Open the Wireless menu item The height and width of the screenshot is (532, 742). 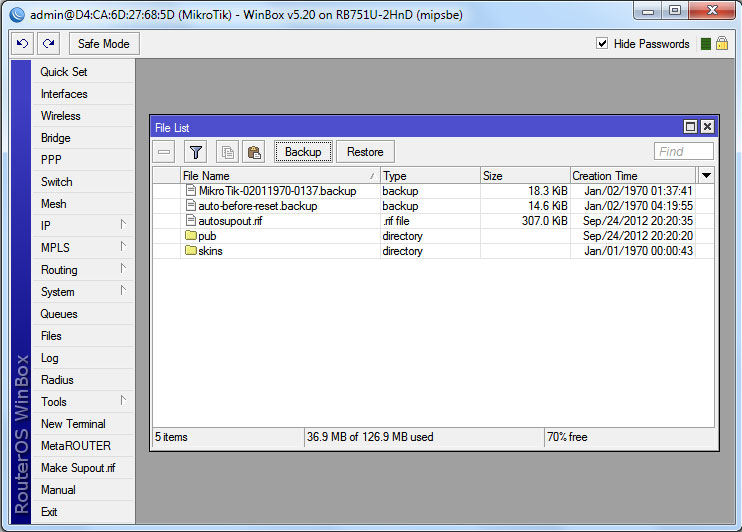pos(61,116)
